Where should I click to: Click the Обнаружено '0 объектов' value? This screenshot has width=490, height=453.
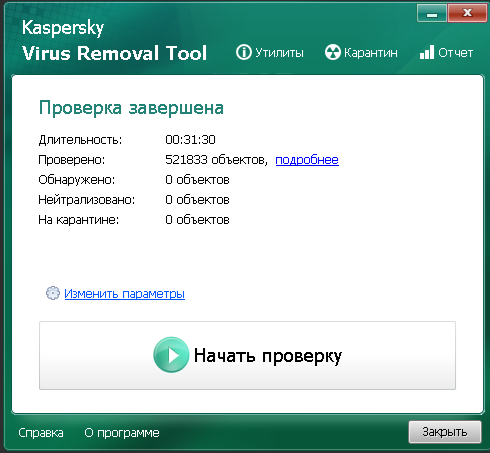pyautogui.click(x=197, y=180)
